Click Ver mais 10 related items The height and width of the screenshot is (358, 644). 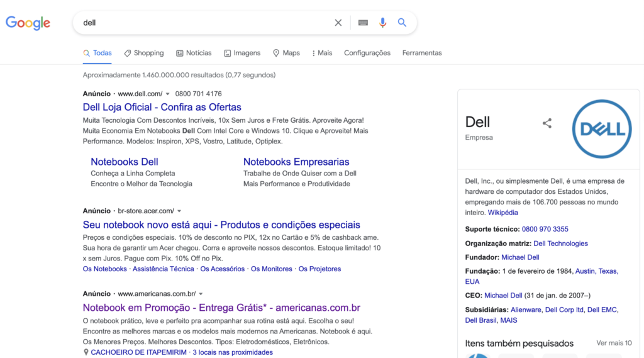(x=614, y=343)
